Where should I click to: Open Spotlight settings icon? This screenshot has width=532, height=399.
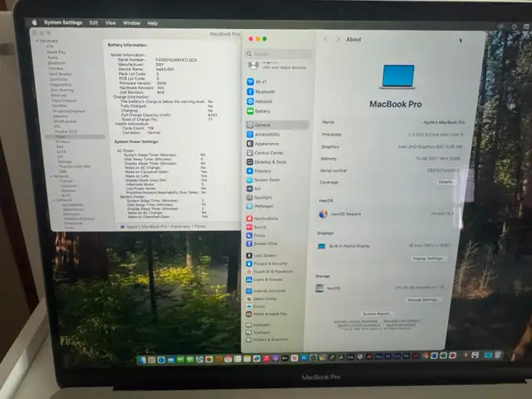point(249,198)
